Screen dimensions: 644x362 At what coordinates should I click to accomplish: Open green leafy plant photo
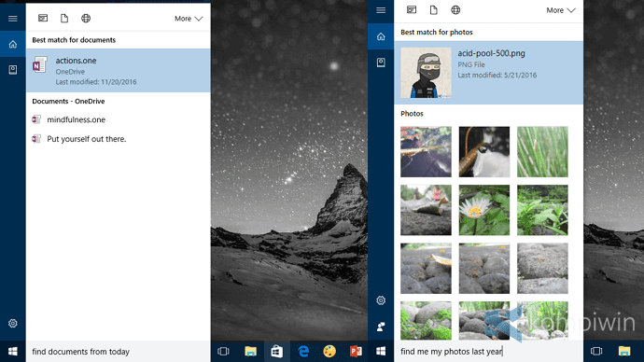click(542, 210)
